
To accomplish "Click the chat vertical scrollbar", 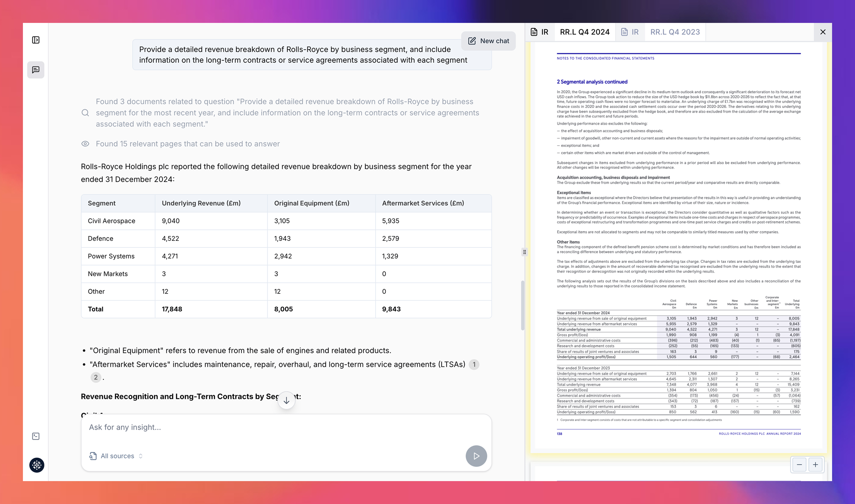I will [x=523, y=305].
